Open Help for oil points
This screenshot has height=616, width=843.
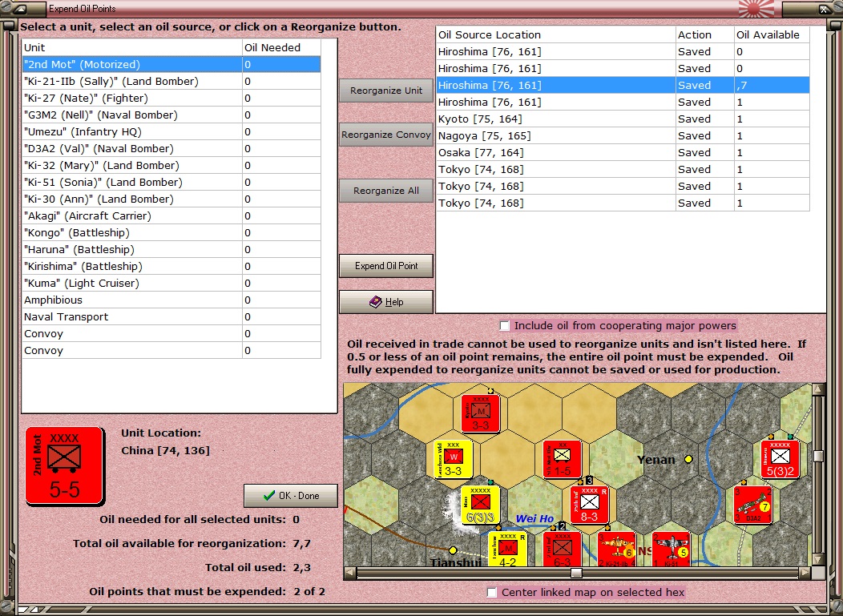386,302
